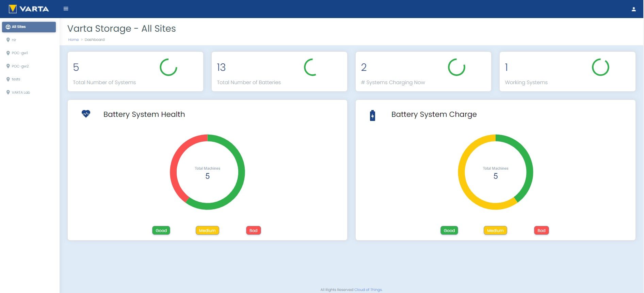The height and width of the screenshot is (293, 644).
Task: Click the Battery System Health heading
Action: point(144,114)
